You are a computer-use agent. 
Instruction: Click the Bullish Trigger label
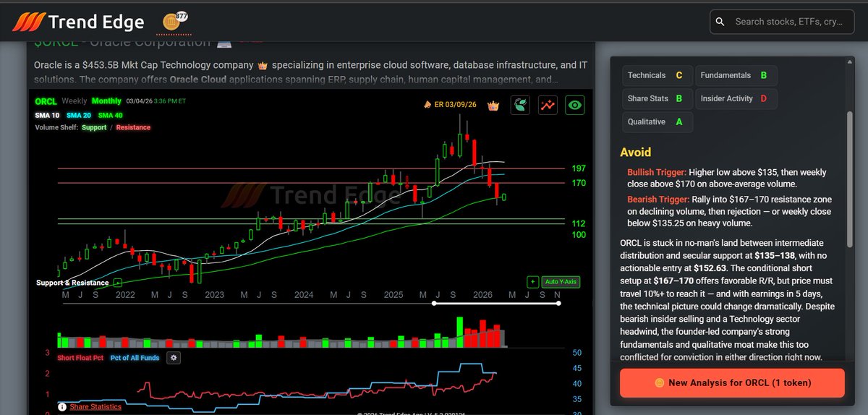coord(656,173)
